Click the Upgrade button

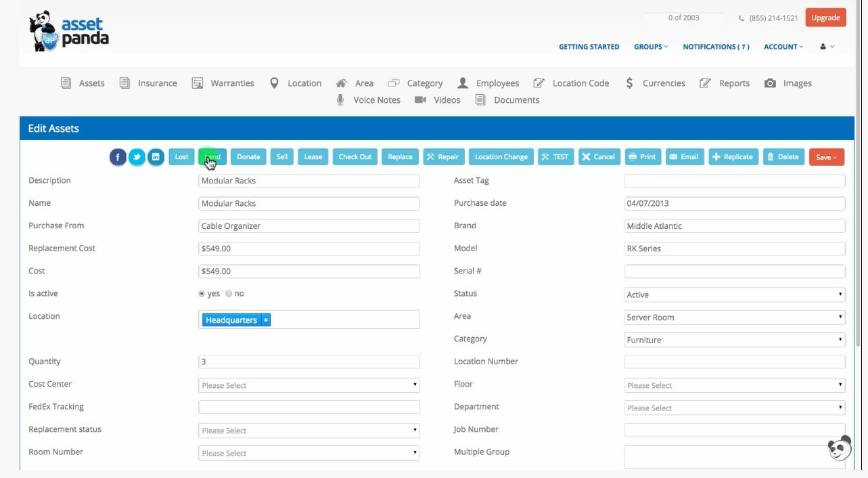click(x=825, y=18)
